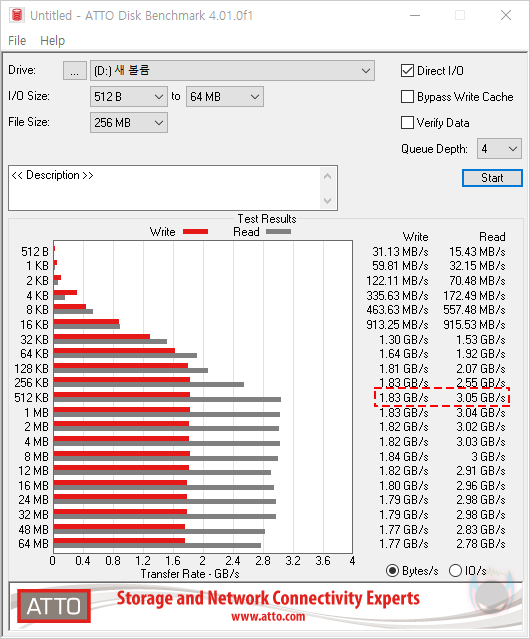Enable the Verify Data checkbox
Viewport: 530px width, 639px height.
(x=407, y=123)
